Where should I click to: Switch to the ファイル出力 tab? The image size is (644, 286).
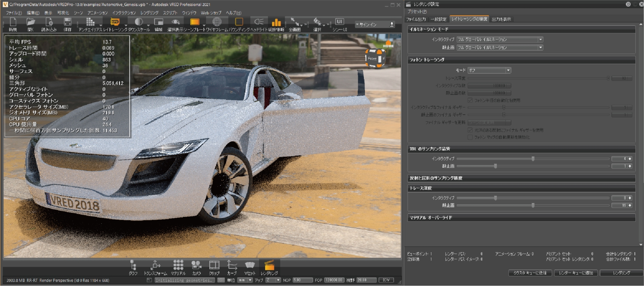(x=416, y=19)
